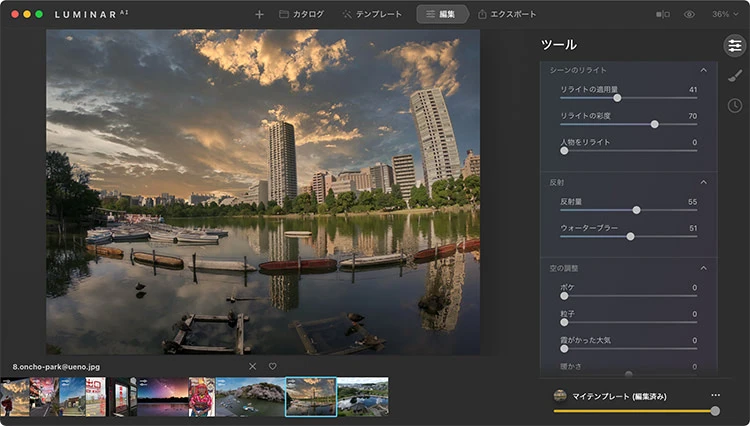Open the edit history clock icon
Screen dimensions: 750x426
[x=734, y=105]
